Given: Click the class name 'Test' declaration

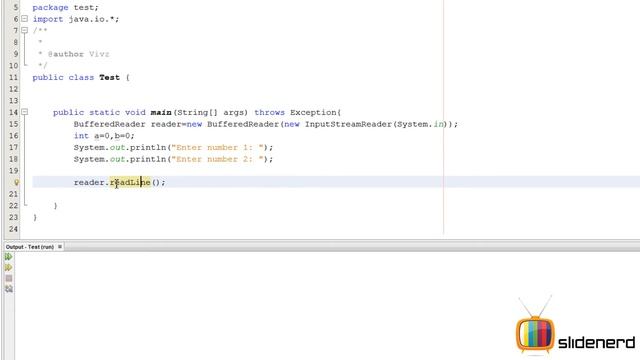Looking at the screenshot, I should point(109,78).
